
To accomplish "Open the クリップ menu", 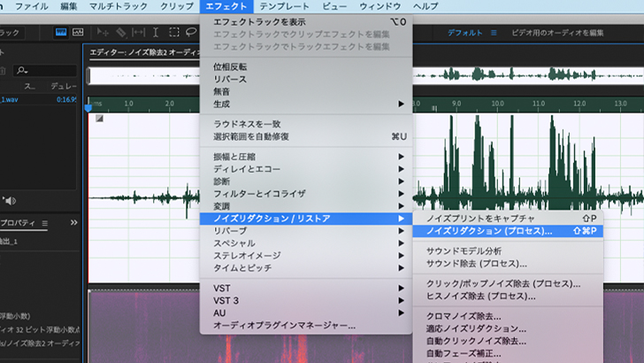I will pyautogui.click(x=177, y=6).
